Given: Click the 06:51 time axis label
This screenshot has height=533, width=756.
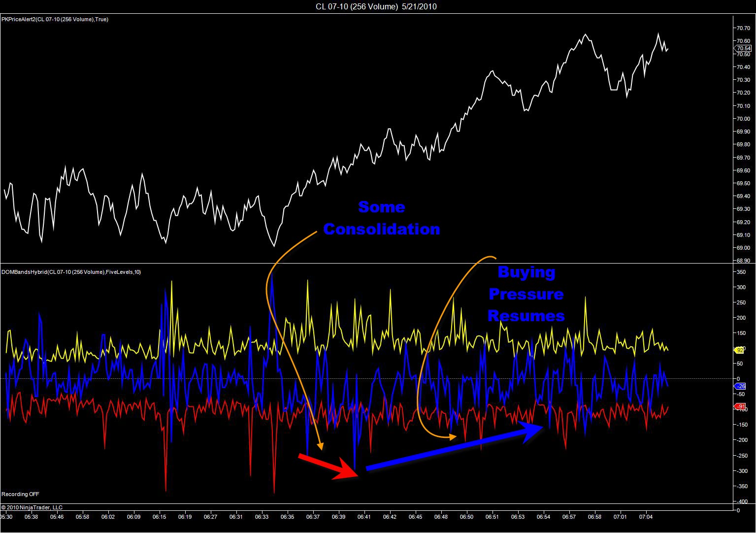Looking at the screenshot, I should (x=493, y=517).
